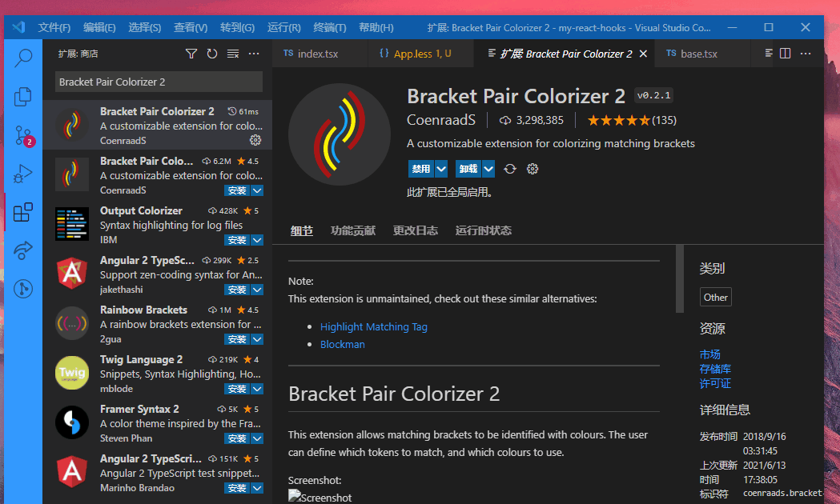Open the 市场 marketplace link
Viewport: 840px width, 504px height.
(709, 354)
